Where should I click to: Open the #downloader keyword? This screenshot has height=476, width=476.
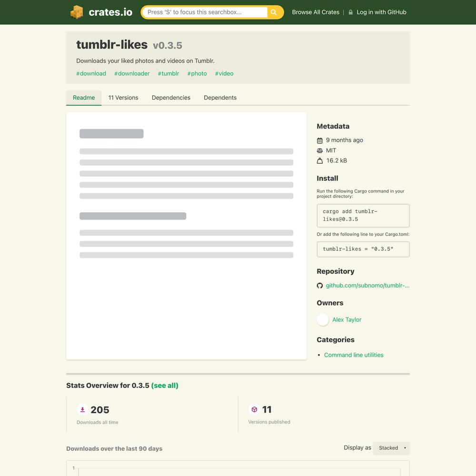(x=132, y=73)
